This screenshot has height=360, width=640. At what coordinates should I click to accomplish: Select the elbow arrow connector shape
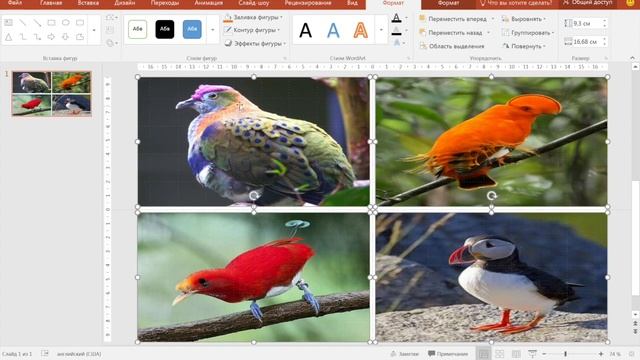click(37, 37)
